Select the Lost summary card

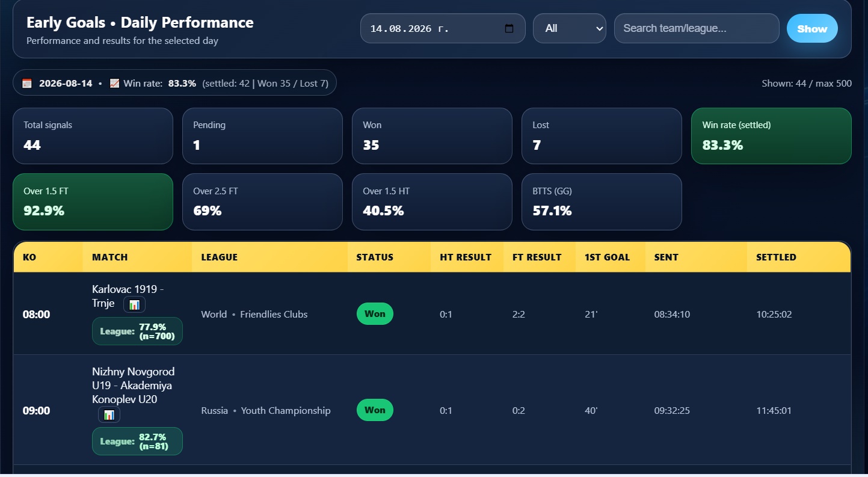click(602, 136)
